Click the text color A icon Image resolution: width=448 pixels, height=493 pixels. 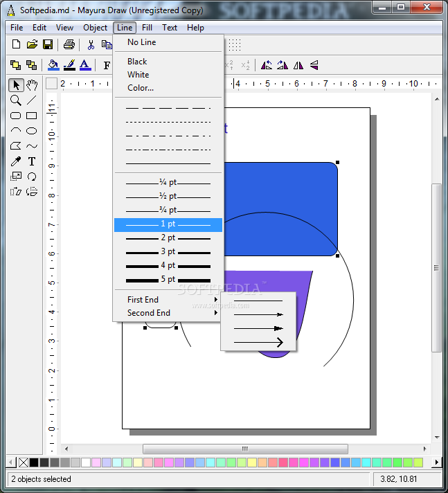[85, 65]
